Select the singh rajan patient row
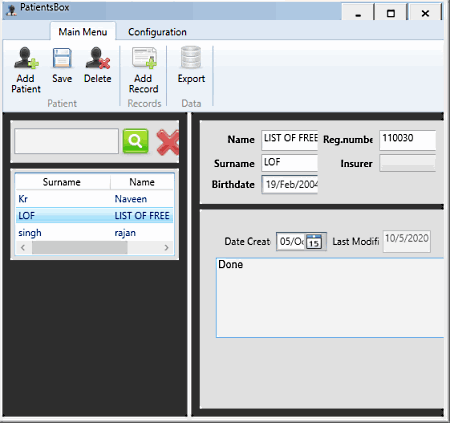450x423 pixels. 95,233
